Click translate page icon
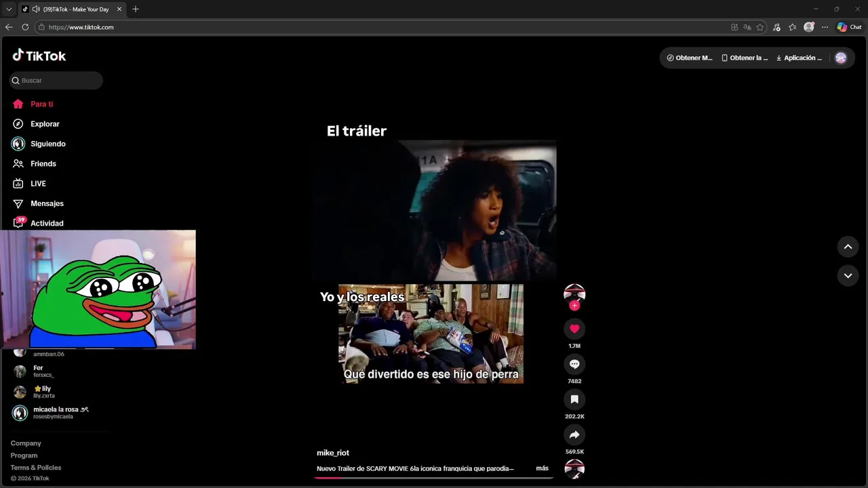This screenshot has height=488, width=868. tap(747, 27)
